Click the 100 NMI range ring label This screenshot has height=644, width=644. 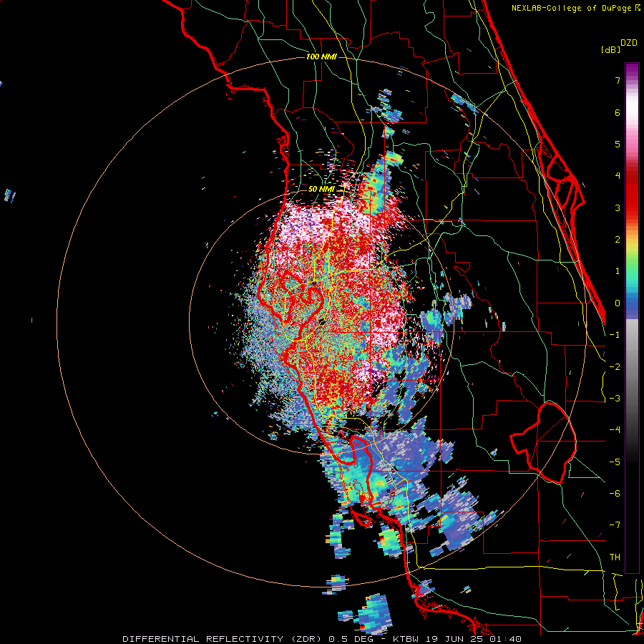[321, 57]
